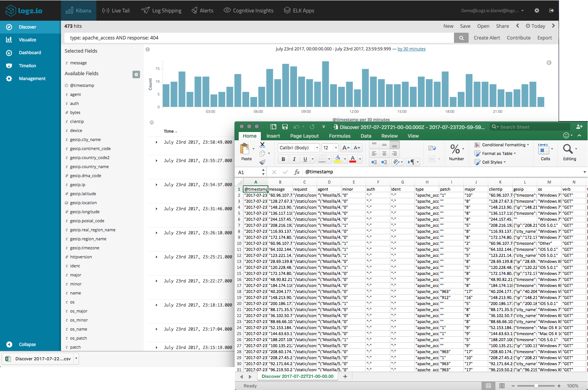Open the Live Tail tab
The image size is (588, 390).
(116, 11)
